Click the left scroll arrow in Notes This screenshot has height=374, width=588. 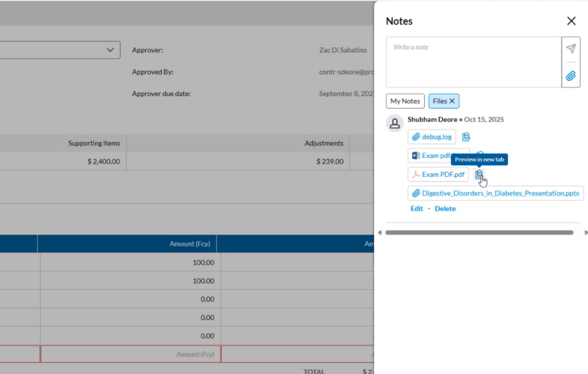tap(380, 233)
